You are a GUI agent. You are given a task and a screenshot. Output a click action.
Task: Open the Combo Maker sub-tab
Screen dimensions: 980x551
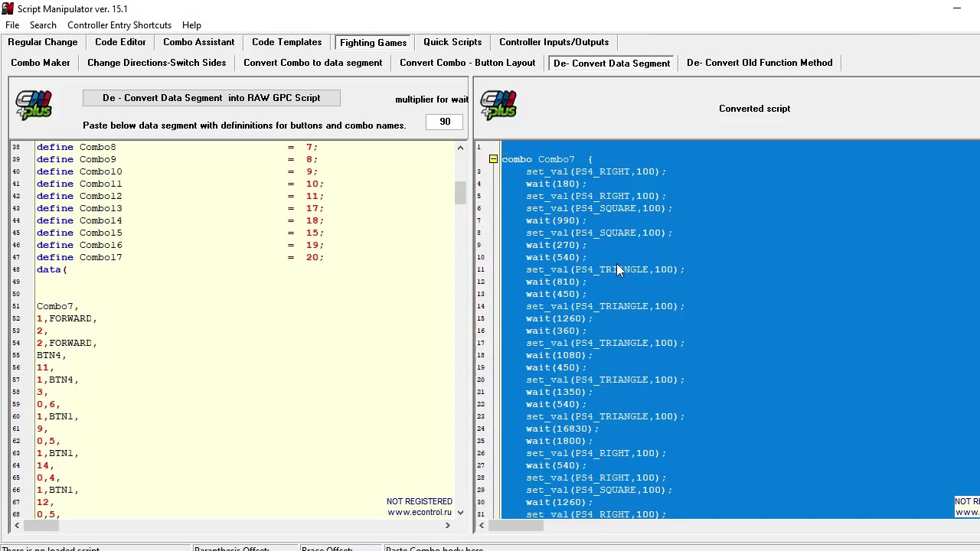click(41, 63)
